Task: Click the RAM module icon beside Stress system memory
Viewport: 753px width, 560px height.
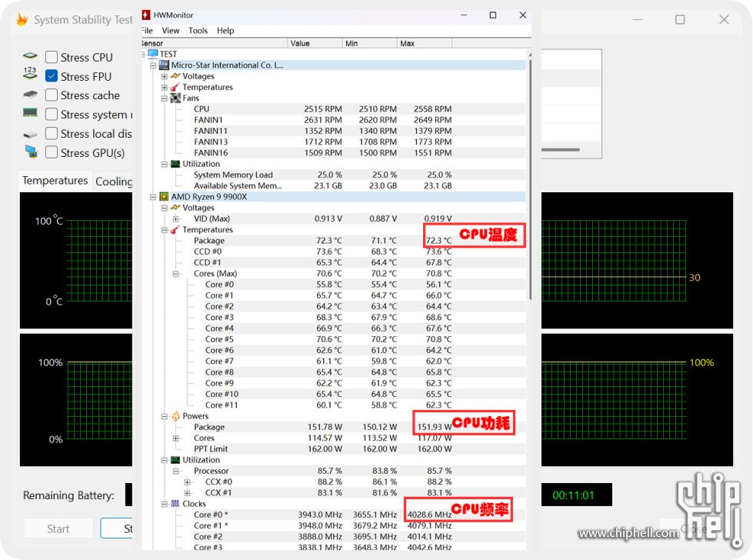Action: [x=30, y=113]
